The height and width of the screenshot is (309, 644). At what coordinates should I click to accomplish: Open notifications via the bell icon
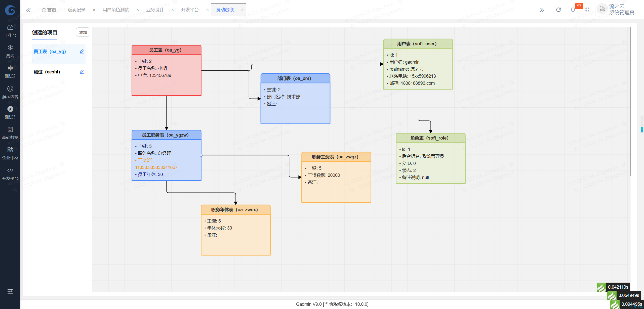573,10
